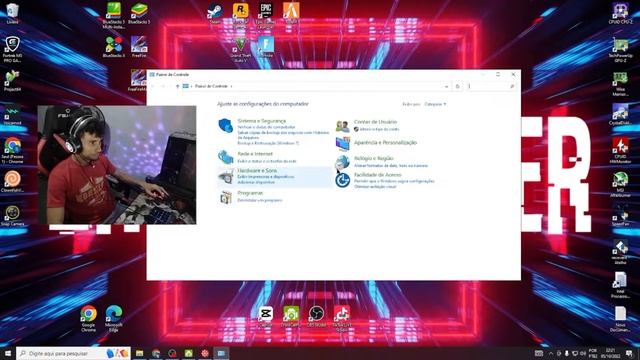Open the CapCut desktop shortcut
The image size is (640, 360).
[265, 317]
